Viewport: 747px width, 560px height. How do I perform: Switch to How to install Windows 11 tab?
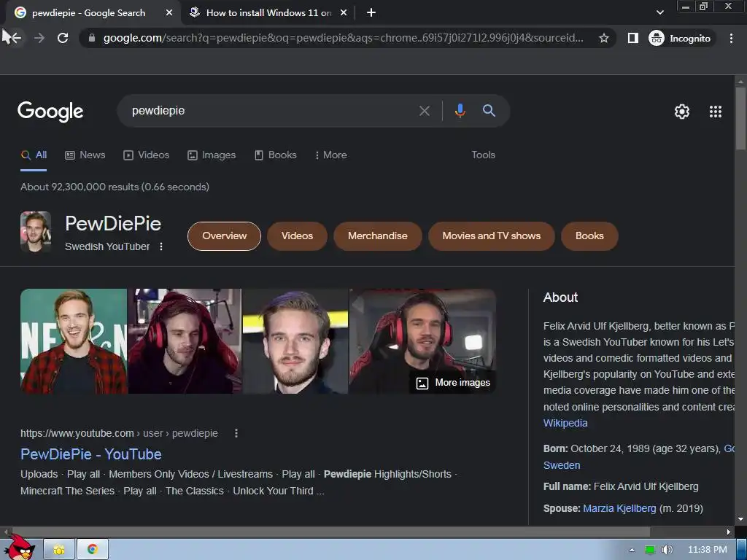(268, 13)
